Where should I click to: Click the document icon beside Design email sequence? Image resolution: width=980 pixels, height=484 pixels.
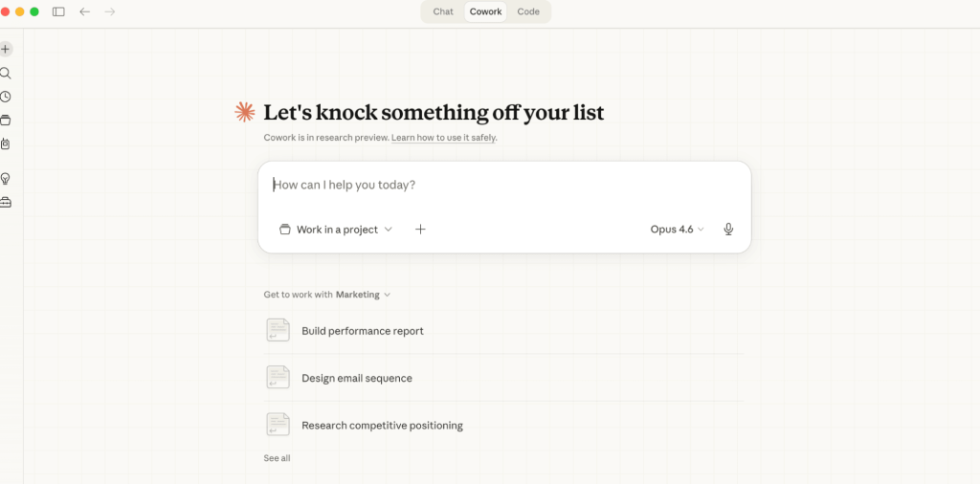click(278, 378)
